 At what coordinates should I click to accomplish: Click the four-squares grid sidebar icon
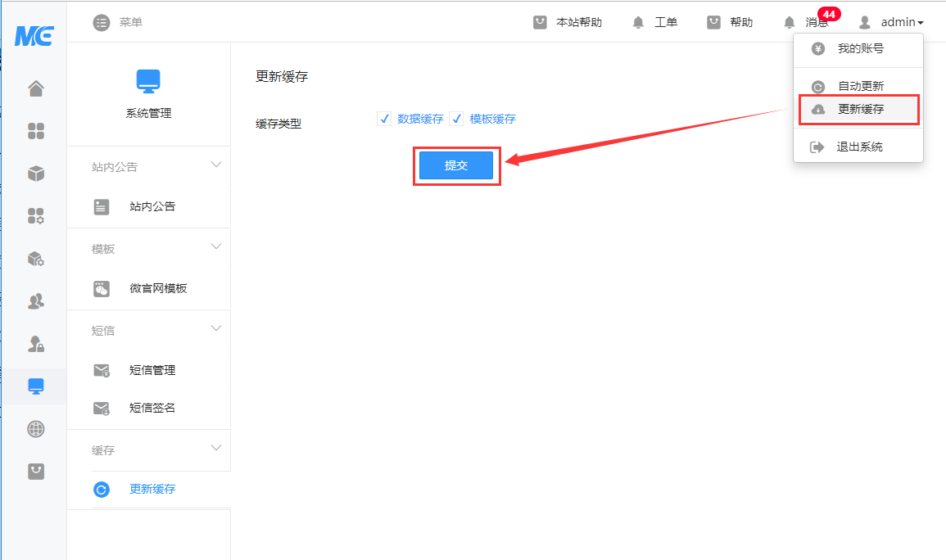click(x=35, y=131)
